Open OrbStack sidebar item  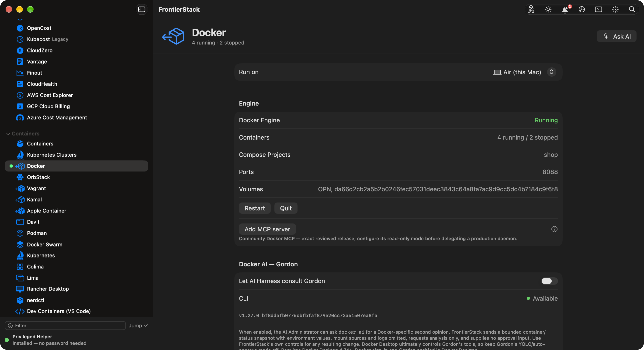[76, 177]
